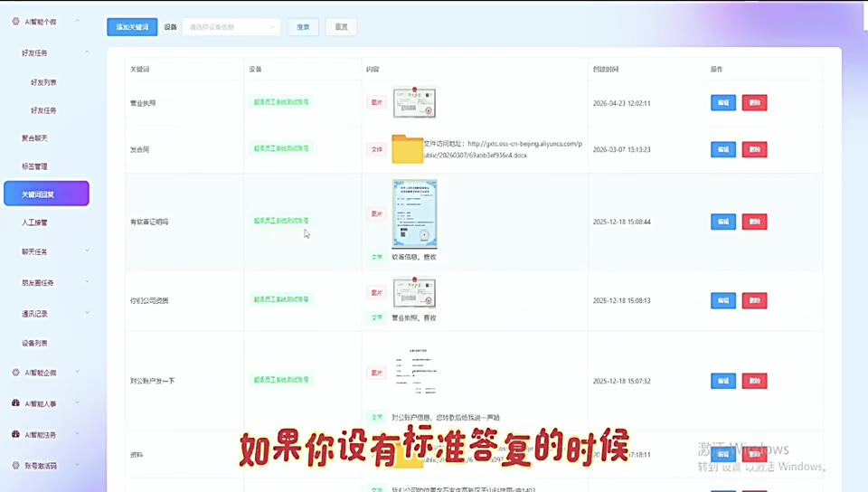Delete the 有软著证明吗 keyword row
This screenshot has height=492, width=868.
pyautogui.click(x=754, y=222)
